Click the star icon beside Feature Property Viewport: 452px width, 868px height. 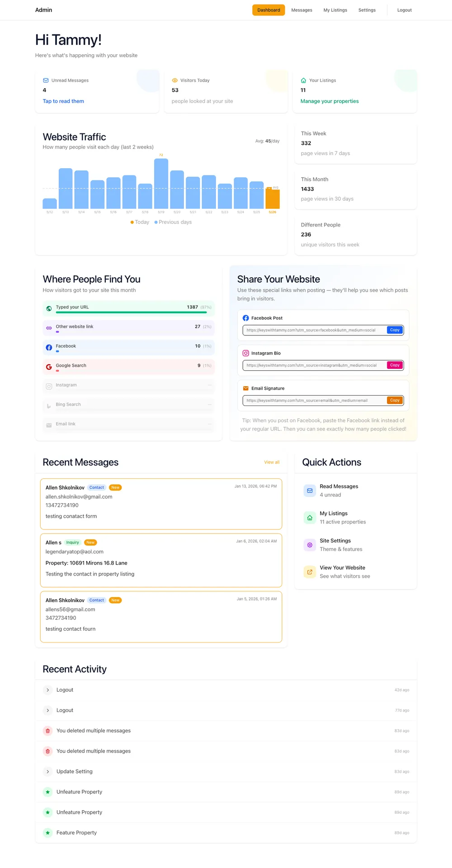[47, 833]
